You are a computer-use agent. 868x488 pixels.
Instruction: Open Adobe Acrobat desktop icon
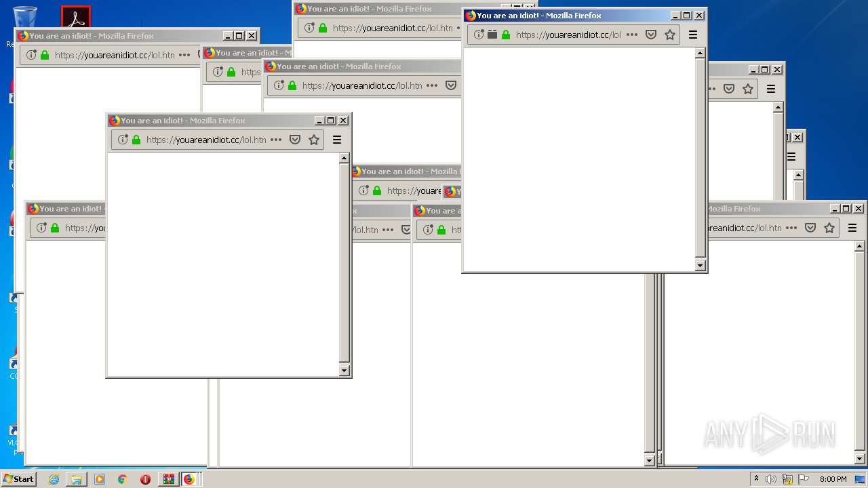click(x=75, y=18)
